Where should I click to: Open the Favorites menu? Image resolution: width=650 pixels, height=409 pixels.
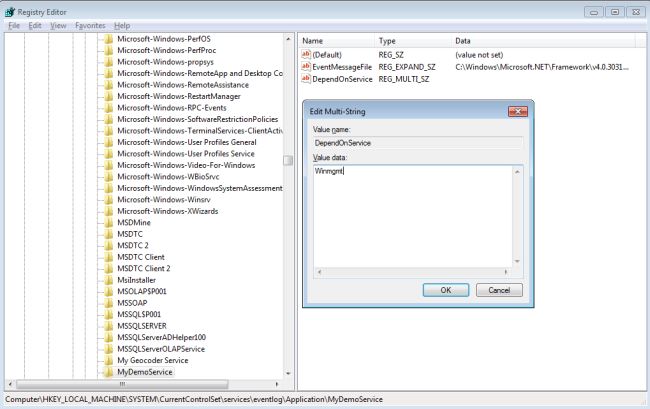click(x=90, y=26)
